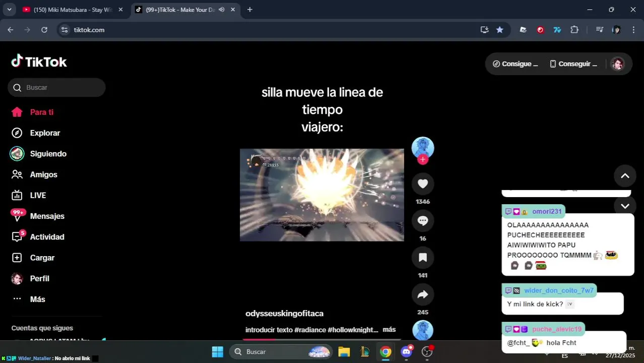The image size is (644, 363).
Task: Go to next video with down chevron
Action: 625,206
